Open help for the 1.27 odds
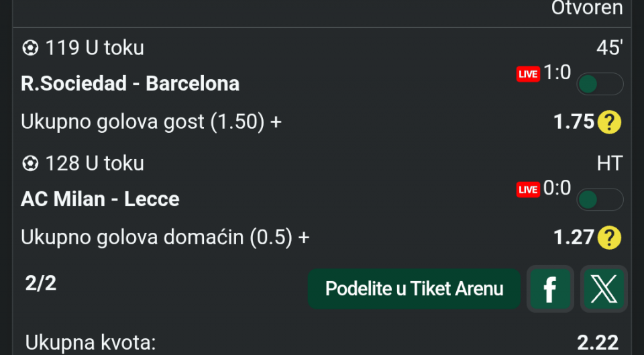The width and height of the screenshot is (644, 355). tap(609, 238)
